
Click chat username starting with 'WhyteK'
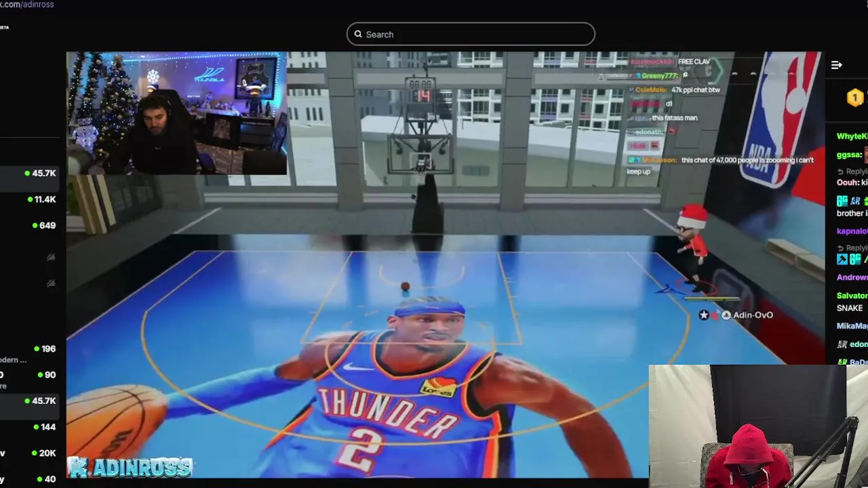[852, 136]
